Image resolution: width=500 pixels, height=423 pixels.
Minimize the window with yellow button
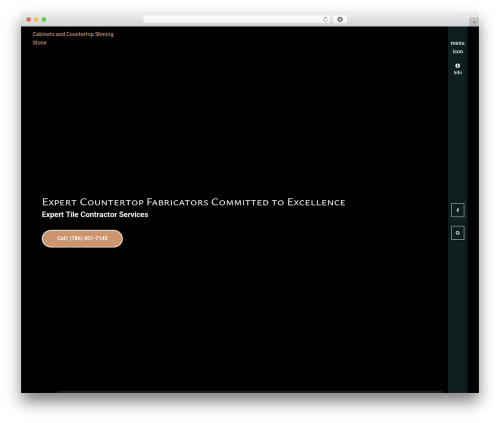[36, 19]
